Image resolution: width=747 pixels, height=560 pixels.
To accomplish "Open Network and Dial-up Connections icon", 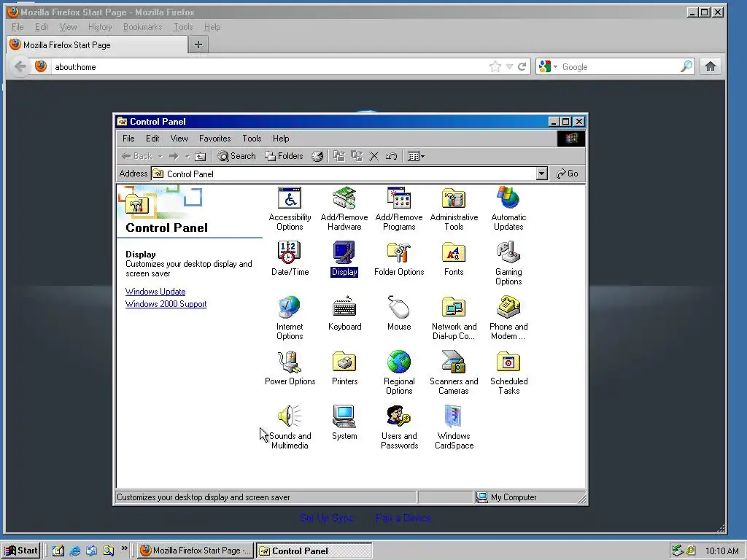I will pos(454,318).
